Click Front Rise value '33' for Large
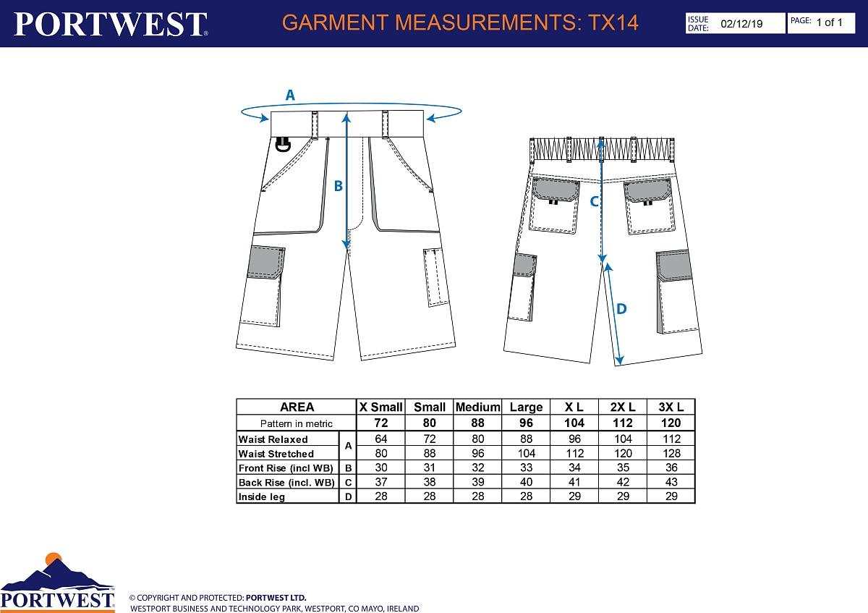Image resolution: width=868 pixels, height=613 pixels. tap(526, 468)
